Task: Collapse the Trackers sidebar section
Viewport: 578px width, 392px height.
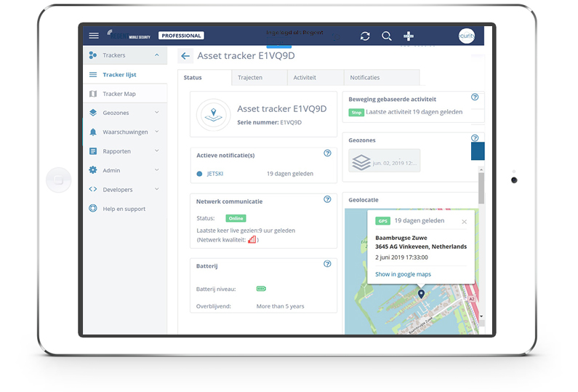Action: pos(157,55)
